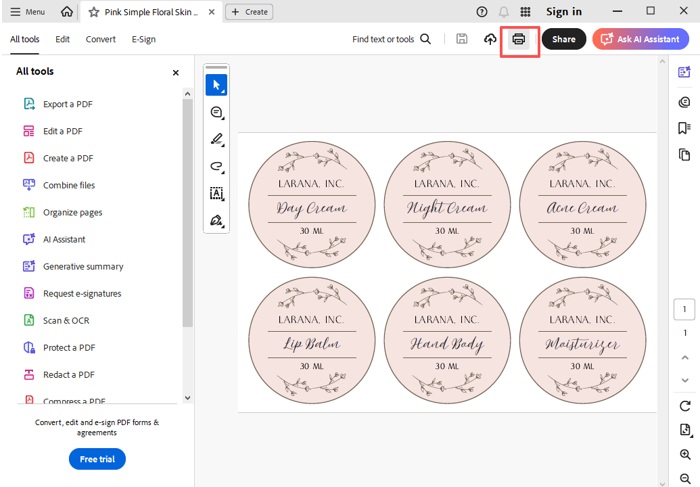Click the Save file icon

point(461,39)
